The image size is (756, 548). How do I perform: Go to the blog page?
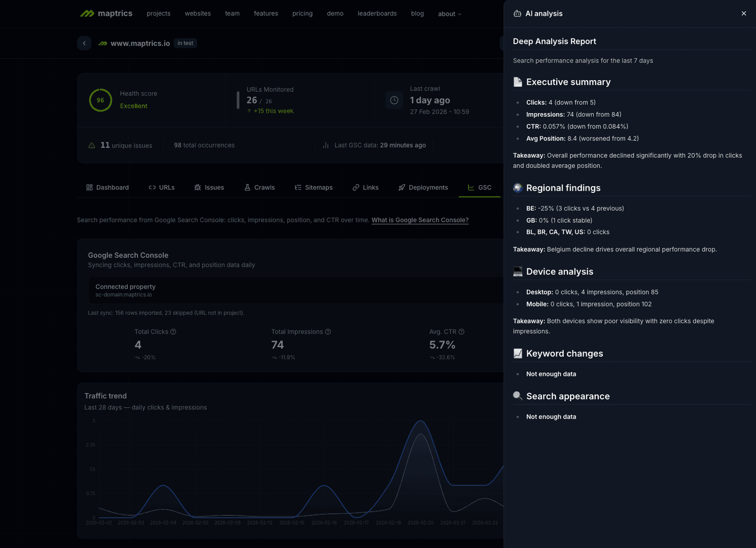[x=417, y=14]
